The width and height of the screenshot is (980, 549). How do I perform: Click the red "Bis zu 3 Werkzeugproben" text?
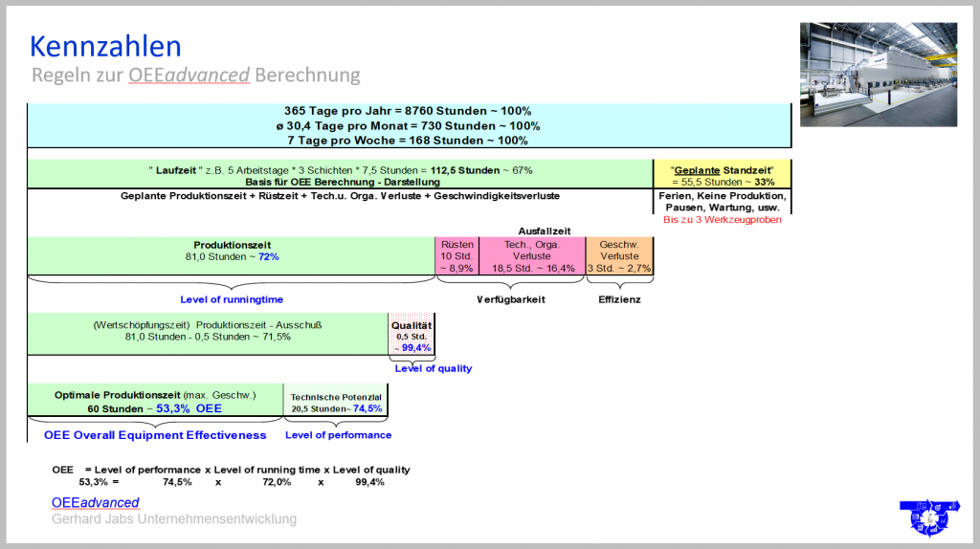point(721,220)
